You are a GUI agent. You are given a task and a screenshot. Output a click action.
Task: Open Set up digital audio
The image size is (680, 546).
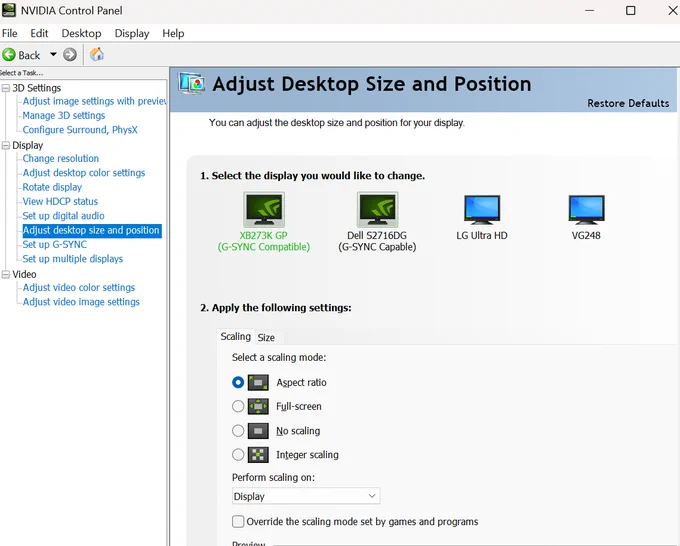point(63,216)
